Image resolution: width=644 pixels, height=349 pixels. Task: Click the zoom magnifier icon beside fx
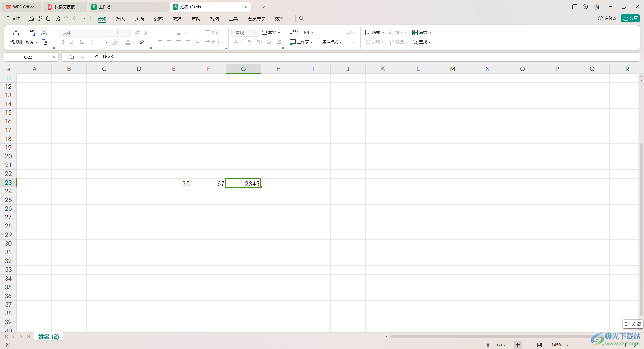click(72, 57)
